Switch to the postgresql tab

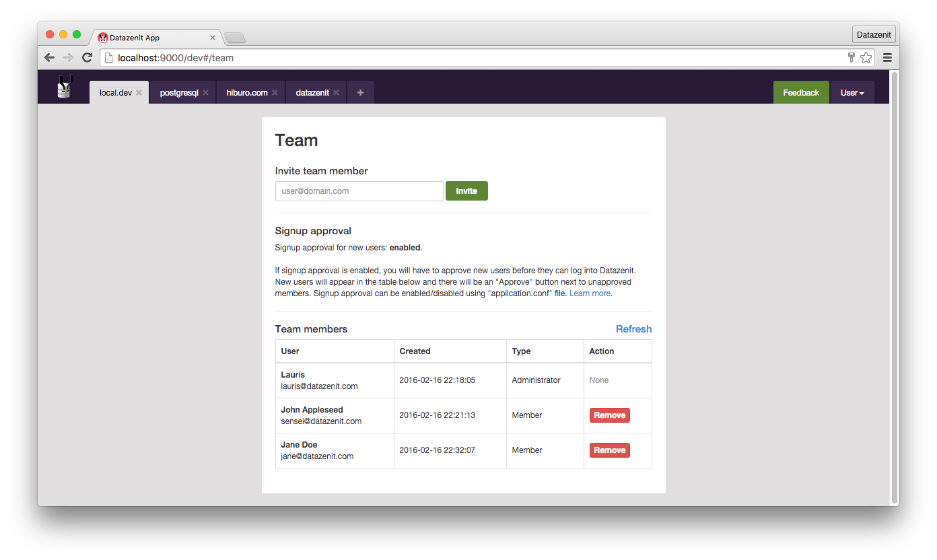(178, 93)
